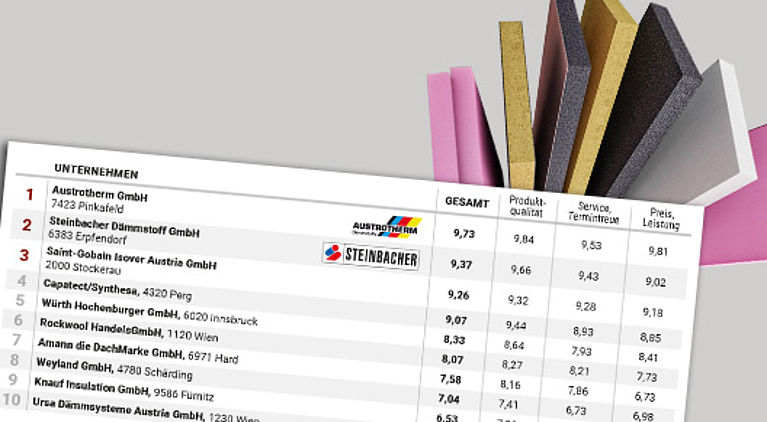This screenshot has height=422, width=767.
Task: Select the GESAMT column header
Action: pos(467,202)
